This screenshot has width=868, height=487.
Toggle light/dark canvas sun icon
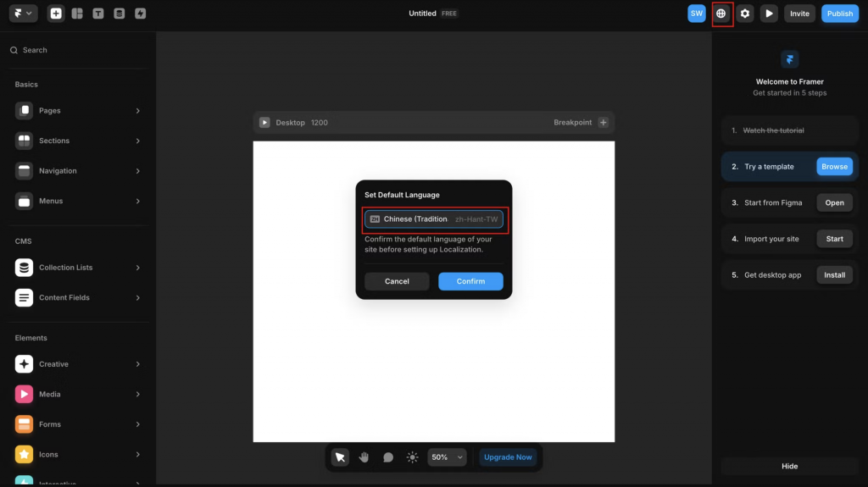click(413, 457)
